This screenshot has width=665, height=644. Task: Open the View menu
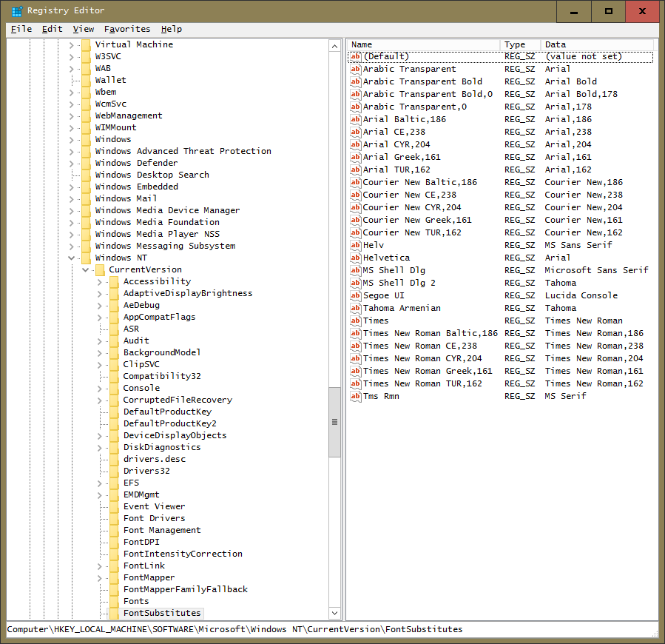84,29
